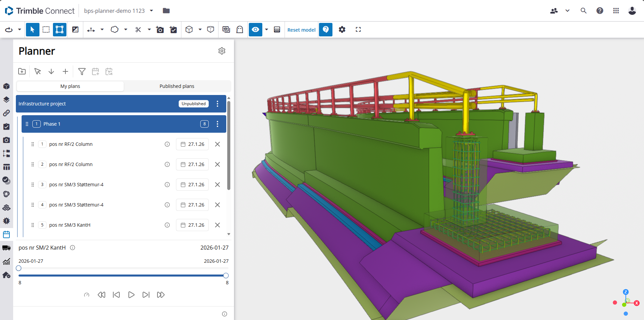Open the apps grid launcher
The height and width of the screenshot is (320, 644).
point(616,11)
